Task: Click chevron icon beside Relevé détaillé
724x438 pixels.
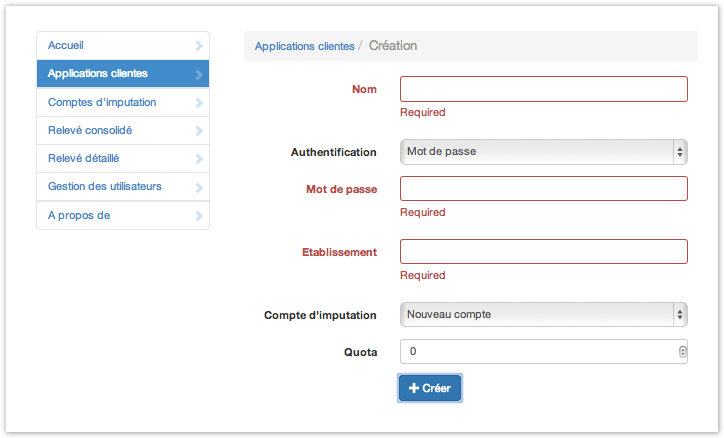Action: (x=199, y=159)
